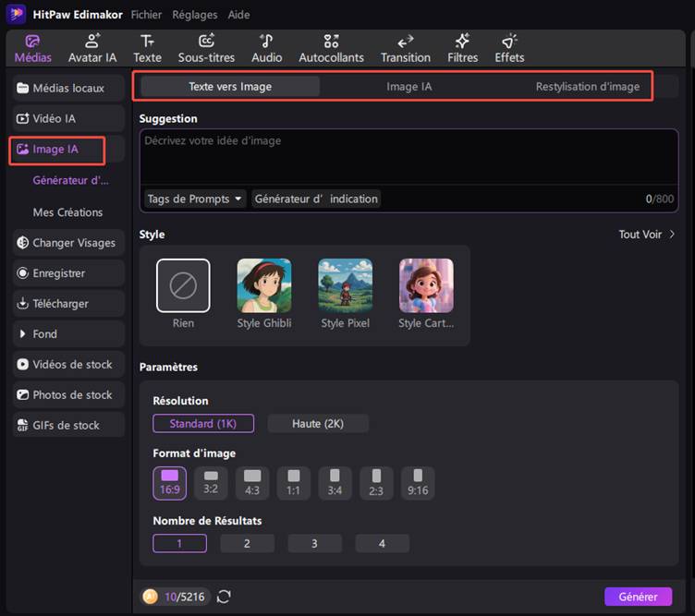The height and width of the screenshot is (616, 695).
Task: Choose the 4:3 image format
Action: pyautogui.click(x=252, y=483)
